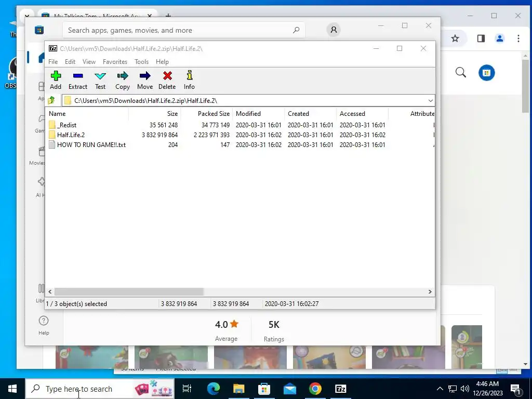Launch Microsoft Edge from the taskbar
The image size is (532, 399).
(x=214, y=389)
